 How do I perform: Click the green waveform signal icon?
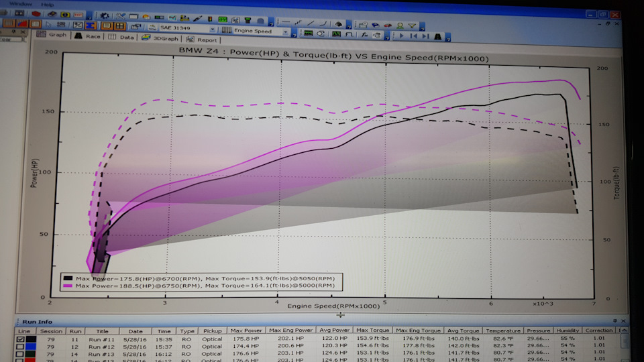tap(309, 34)
